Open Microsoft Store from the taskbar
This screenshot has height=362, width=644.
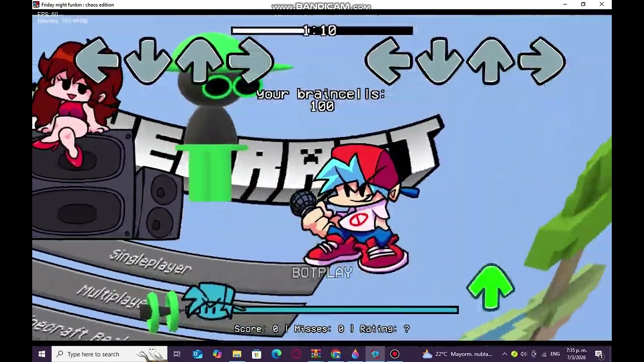tap(257, 354)
